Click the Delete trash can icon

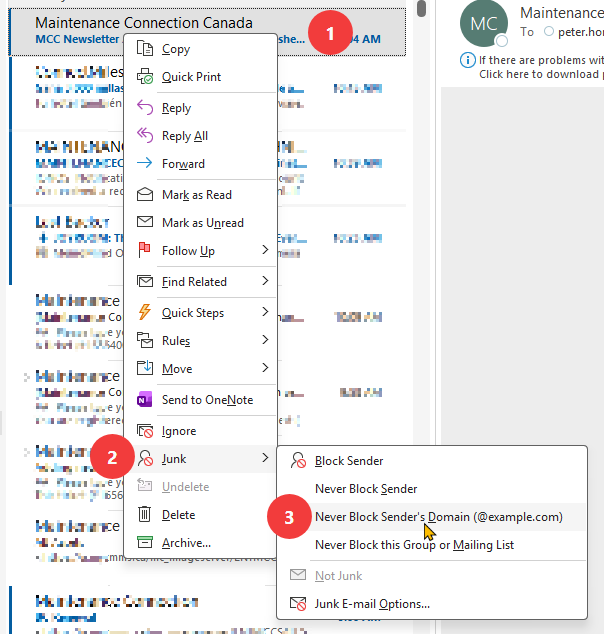pyautogui.click(x=144, y=514)
